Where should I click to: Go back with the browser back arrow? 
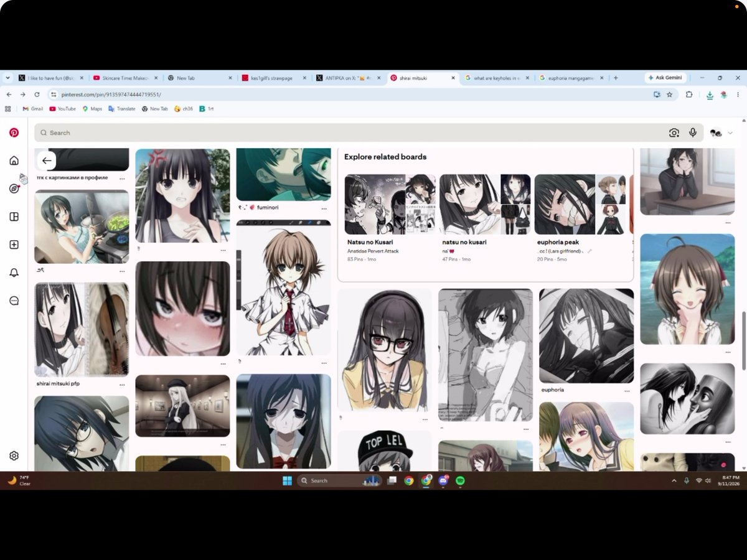point(9,95)
